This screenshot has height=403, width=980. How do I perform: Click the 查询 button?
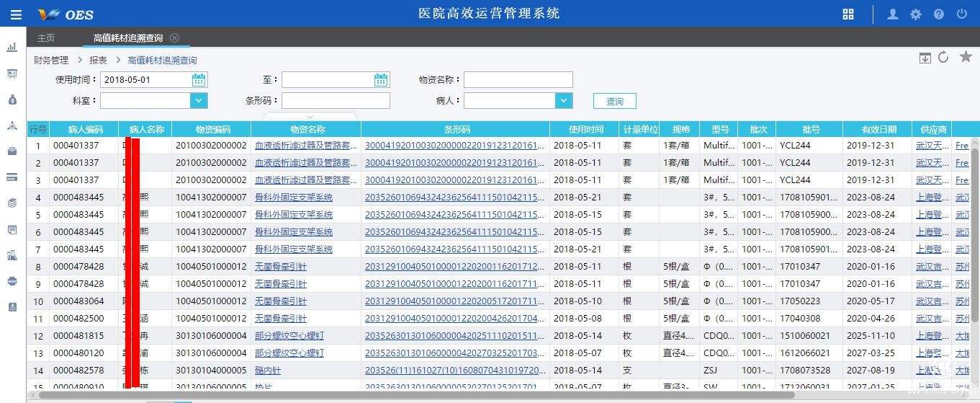pos(615,101)
